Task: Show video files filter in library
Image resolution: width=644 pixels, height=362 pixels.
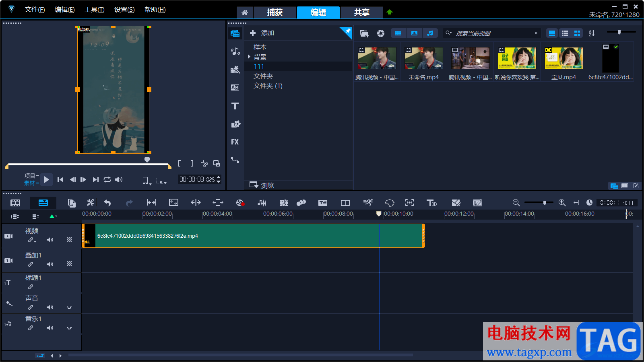Action: pos(398,33)
